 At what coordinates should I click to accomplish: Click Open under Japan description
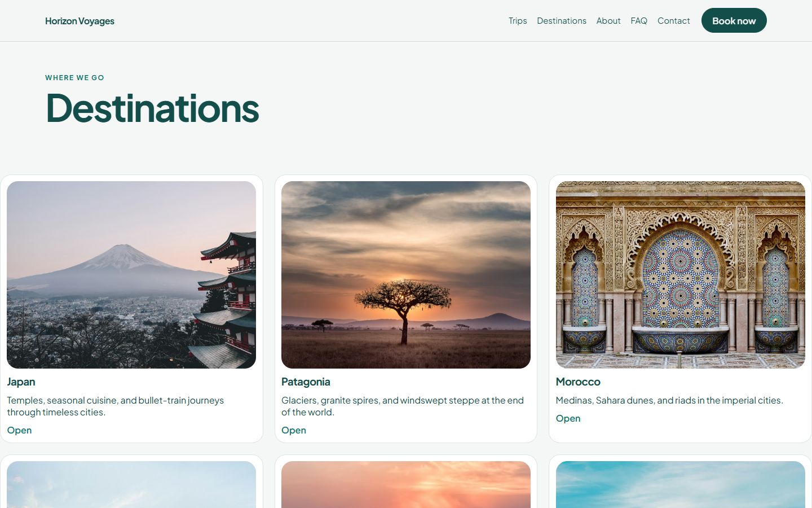[19, 430]
